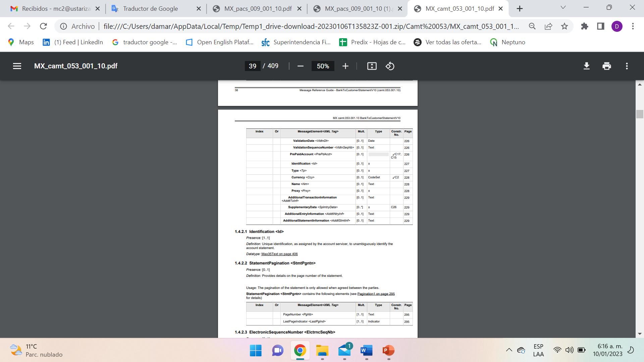Open Max35Text on page 406 link
This screenshot has height=362, width=644.
(x=279, y=254)
